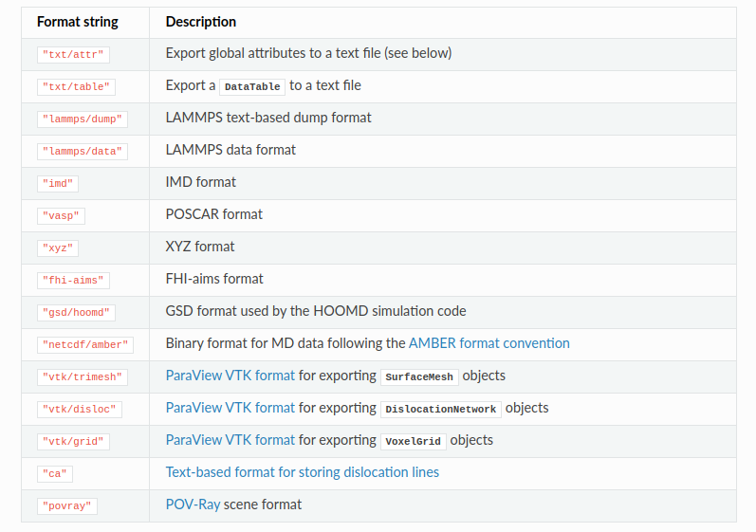The width and height of the screenshot is (756, 532).
Task: Click the "imd" format string
Action: click(x=58, y=183)
